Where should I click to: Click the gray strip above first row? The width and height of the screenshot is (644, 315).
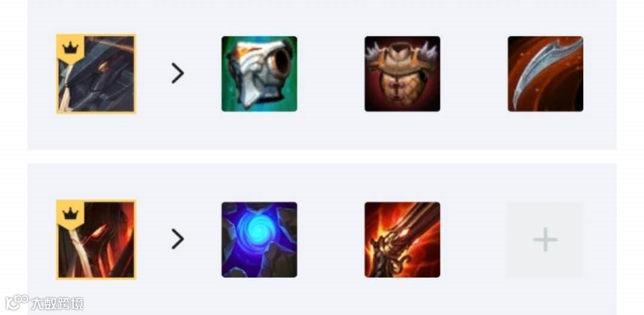(x=321, y=17)
